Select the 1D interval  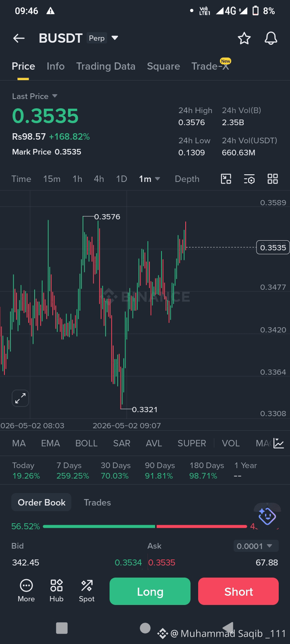[x=122, y=179]
